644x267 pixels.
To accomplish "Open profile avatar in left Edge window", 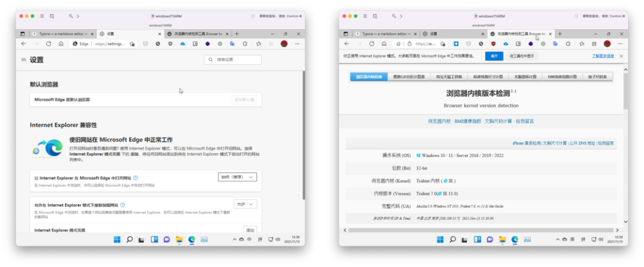I will (284, 44).
